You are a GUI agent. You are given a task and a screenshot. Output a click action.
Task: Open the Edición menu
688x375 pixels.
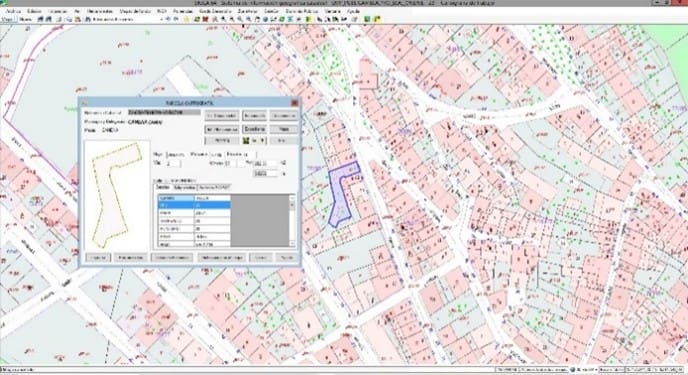tap(33, 11)
